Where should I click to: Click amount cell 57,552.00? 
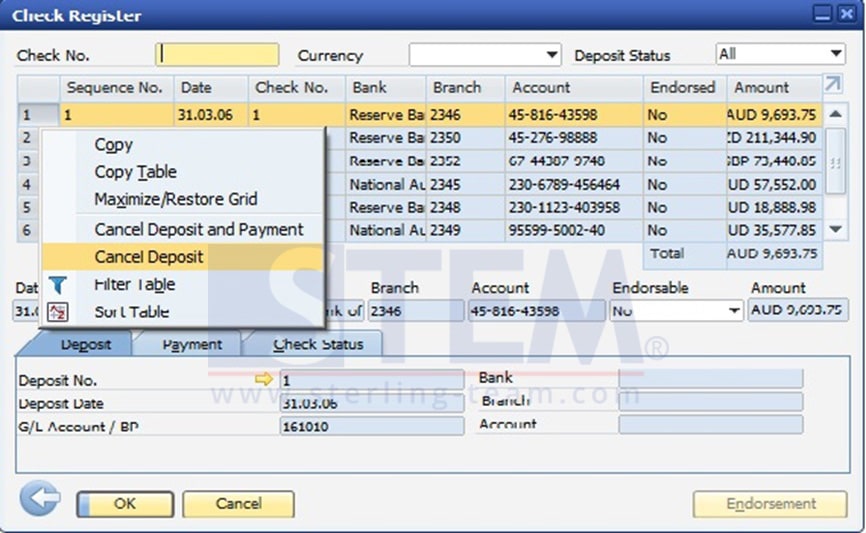point(774,184)
